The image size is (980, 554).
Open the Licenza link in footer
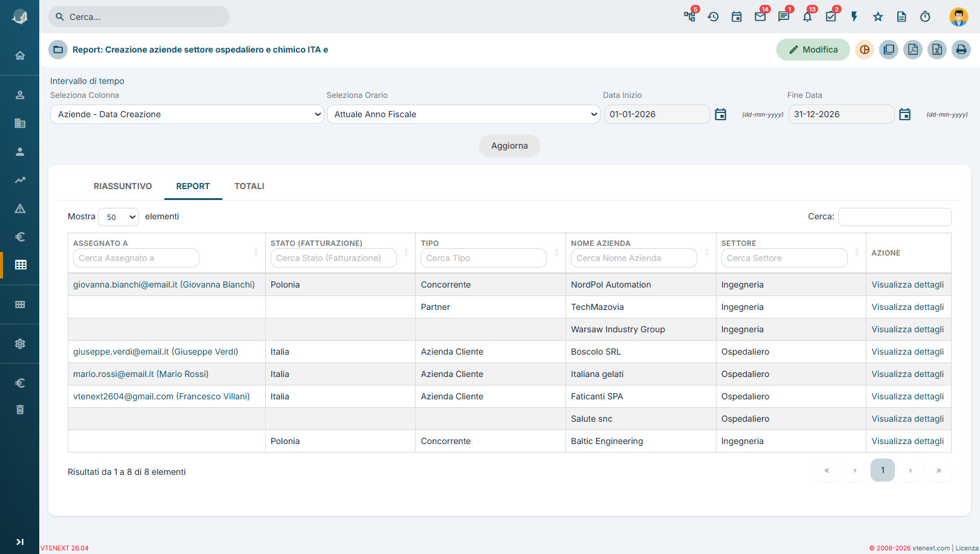tap(967, 548)
